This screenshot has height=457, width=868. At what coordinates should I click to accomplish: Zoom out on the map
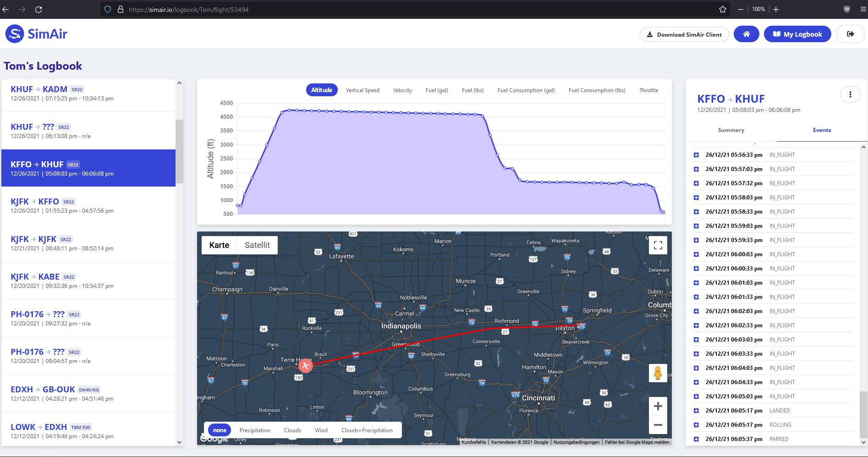(658, 425)
